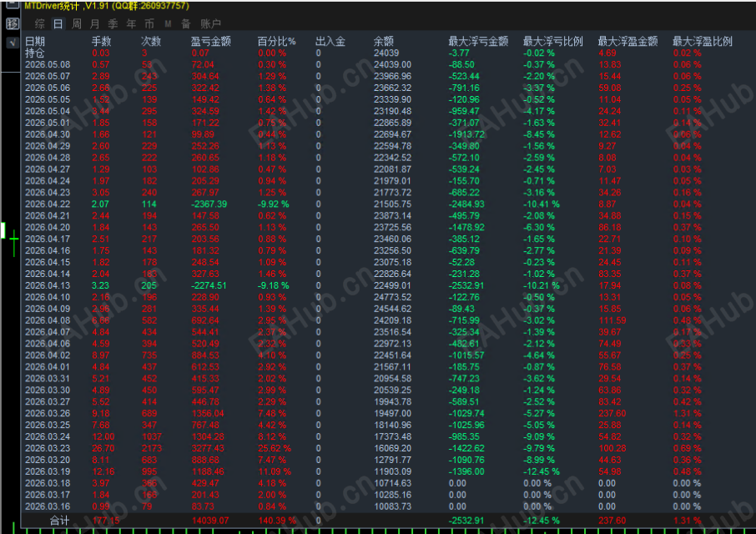The image size is (756, 534).
Task: Click floating profit 237.60 on 2026.03.26
Action: 612,414
